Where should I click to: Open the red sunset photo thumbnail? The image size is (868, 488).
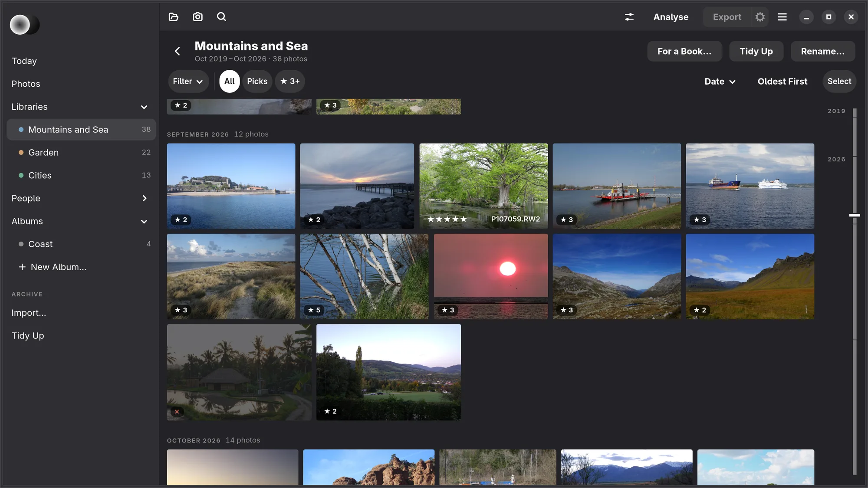click(491, 276)
